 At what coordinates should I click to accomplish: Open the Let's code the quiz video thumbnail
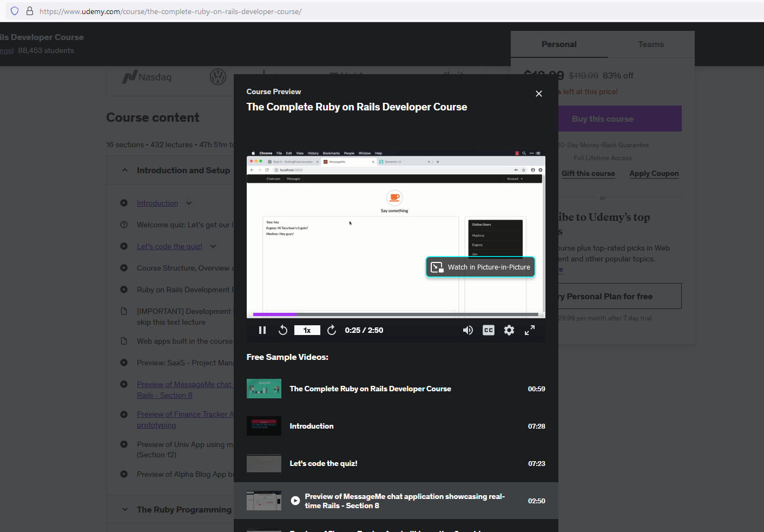264,463
